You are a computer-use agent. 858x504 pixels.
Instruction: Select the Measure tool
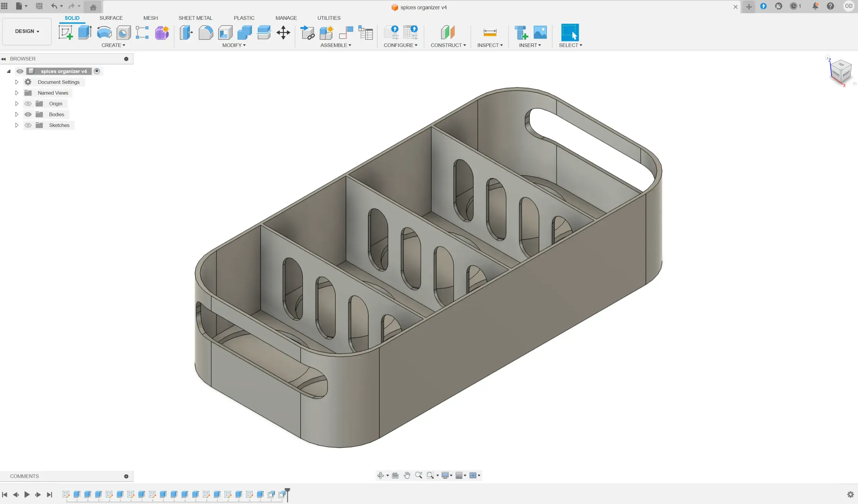coord(490,33)
